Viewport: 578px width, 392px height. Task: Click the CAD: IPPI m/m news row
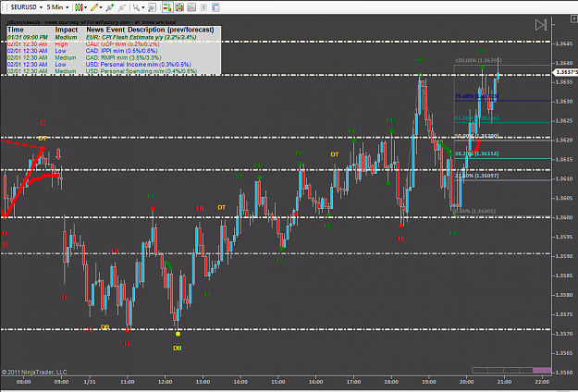[114, 51]
